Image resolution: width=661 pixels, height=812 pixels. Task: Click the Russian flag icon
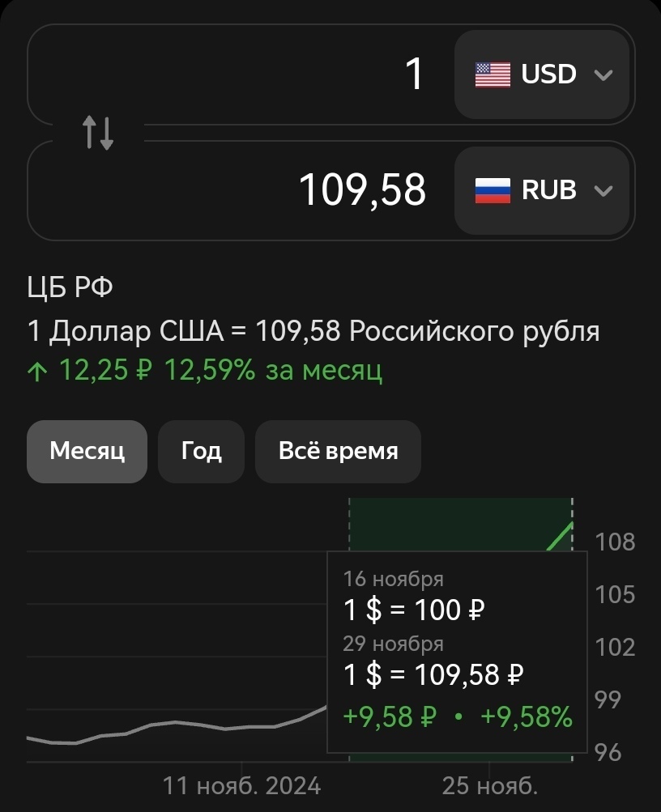(x=493, y=190)
